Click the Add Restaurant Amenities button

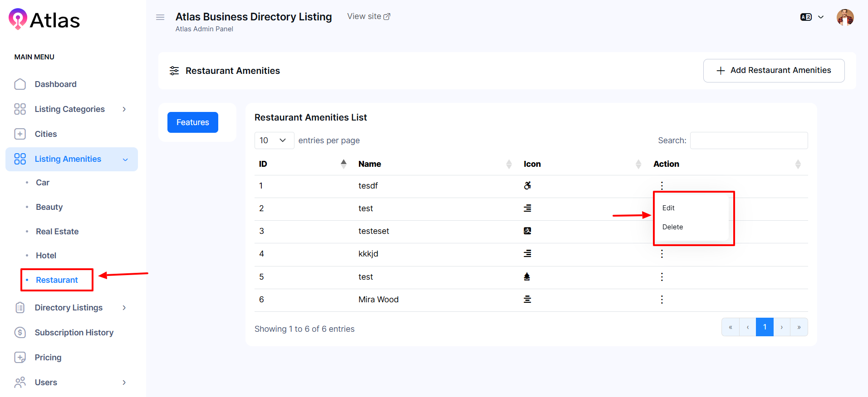click(774, 71)
